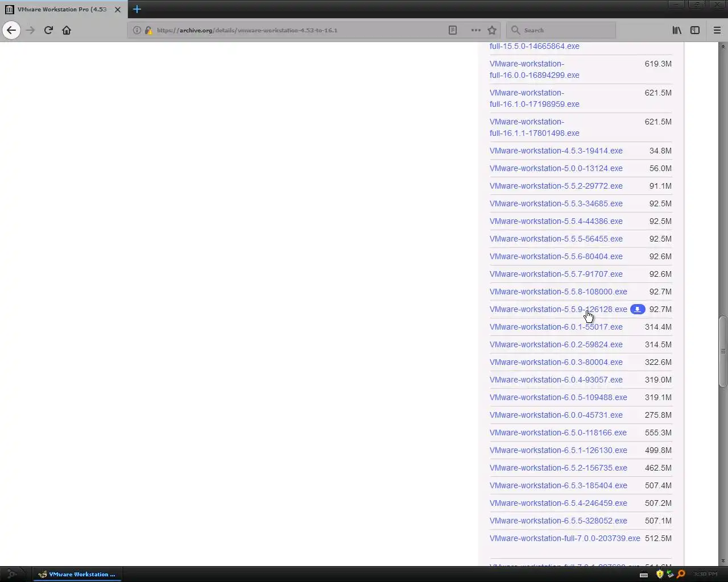Open VMware-workstation-6.5.0-118166.exe link
The height and width of the screenshot is (582, 728).
pyautogui.click(x=558, y=433)
